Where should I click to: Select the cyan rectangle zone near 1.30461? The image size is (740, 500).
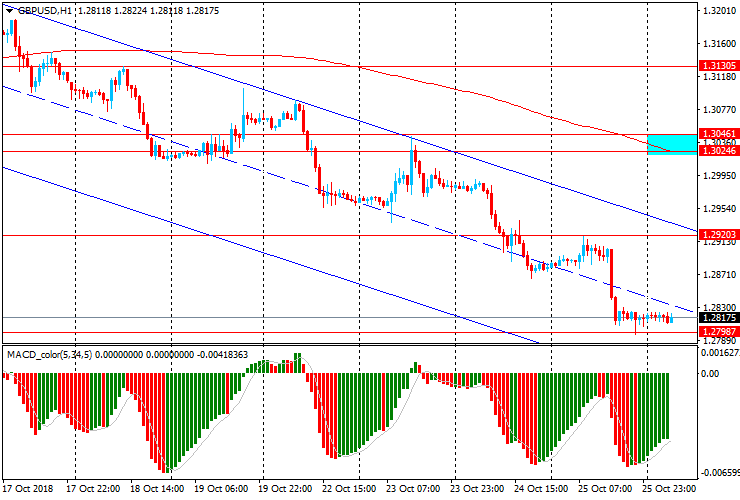pyautogui.click(x=672, y=144)
